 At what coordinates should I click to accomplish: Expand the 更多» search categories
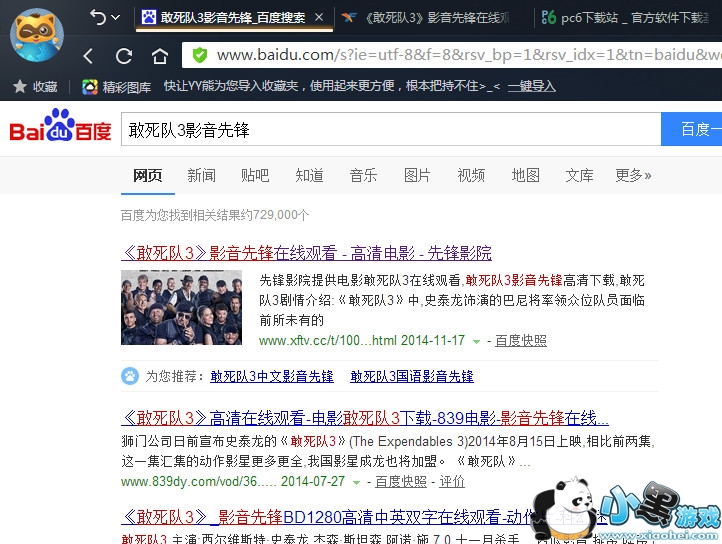[634, 175]
